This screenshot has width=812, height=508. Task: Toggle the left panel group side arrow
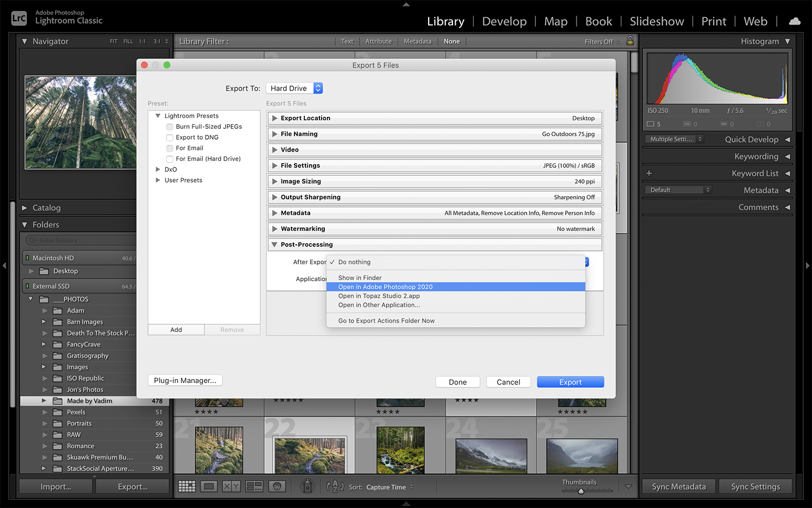coord(4,265)
